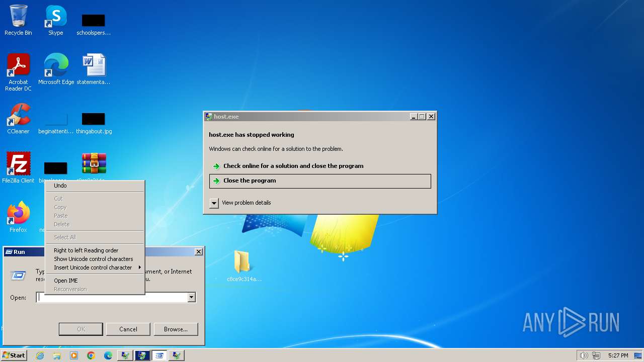Click the Open text field in Run
This screenshot has width=644, height=362.
pyautogui.click(x=116, y=298)
